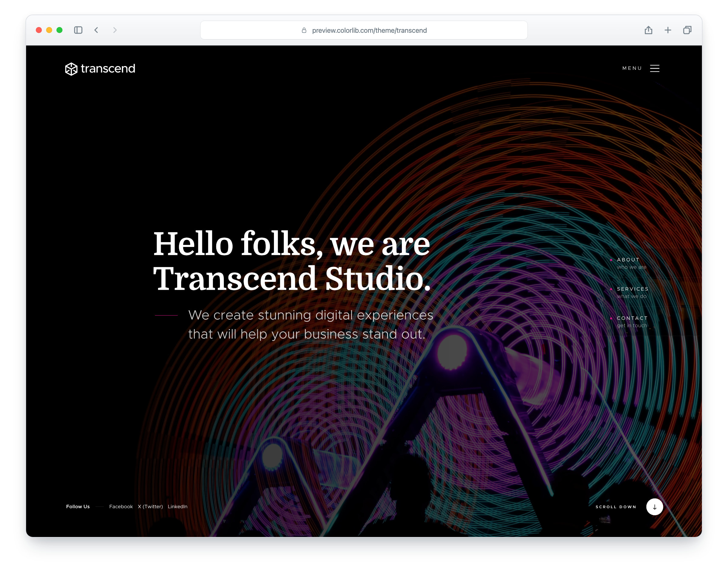Maximize the window with the green button
728x574 pixels.
[x=59, y=30]
